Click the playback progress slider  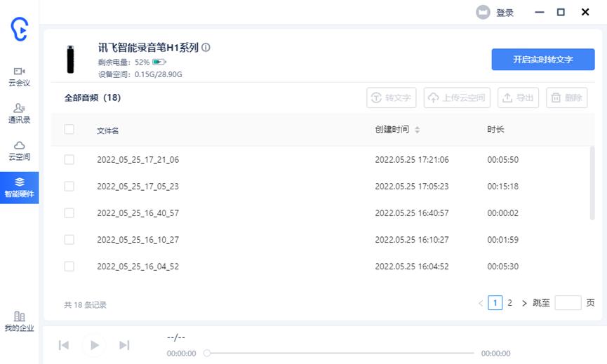(340, 353)
